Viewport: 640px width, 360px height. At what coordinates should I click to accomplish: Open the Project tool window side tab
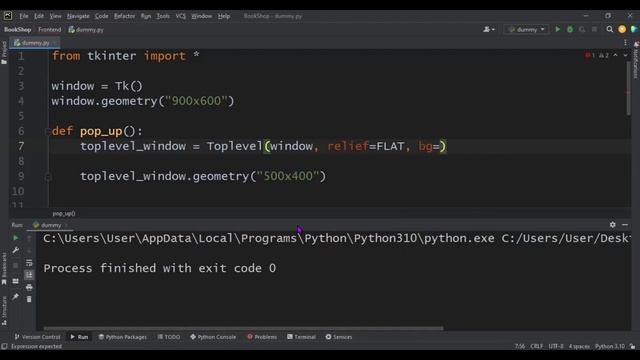click(4, 52)
